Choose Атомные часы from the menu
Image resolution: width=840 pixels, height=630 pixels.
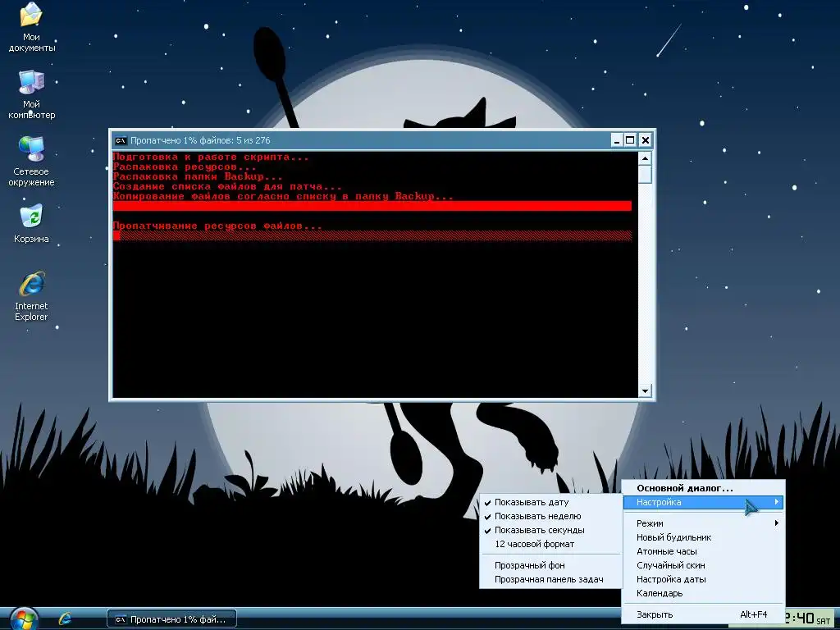tap(703, 551)
